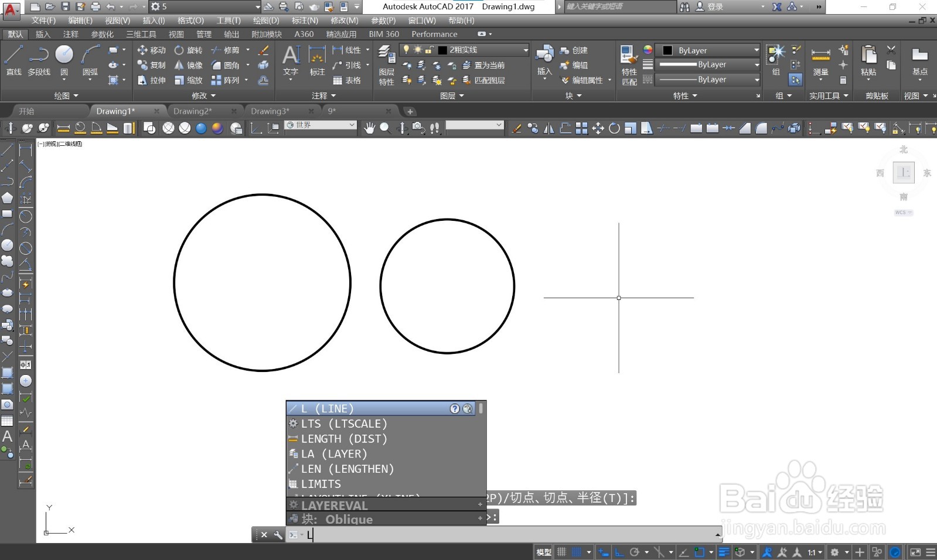The width and height of the screenshot is (937, 560).
Task: Toggle polar tracking in status bar
Action: 634,552
